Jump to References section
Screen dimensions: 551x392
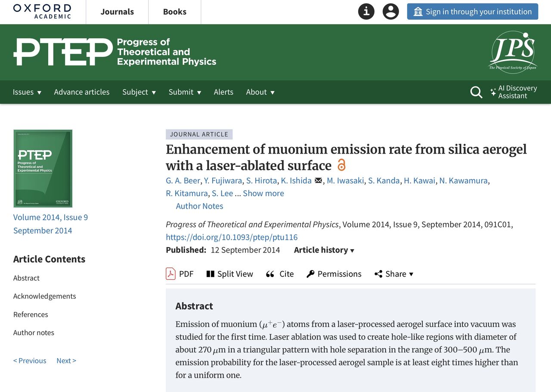click(31, 315)
